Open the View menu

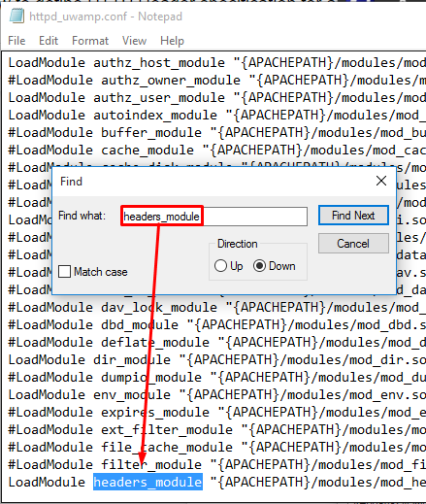[134, 41]
